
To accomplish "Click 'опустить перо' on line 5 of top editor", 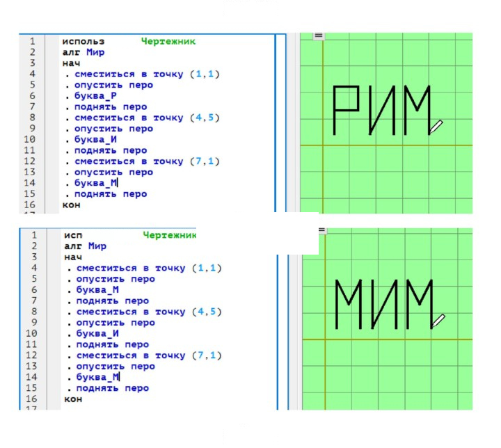I will coord(113,85).
